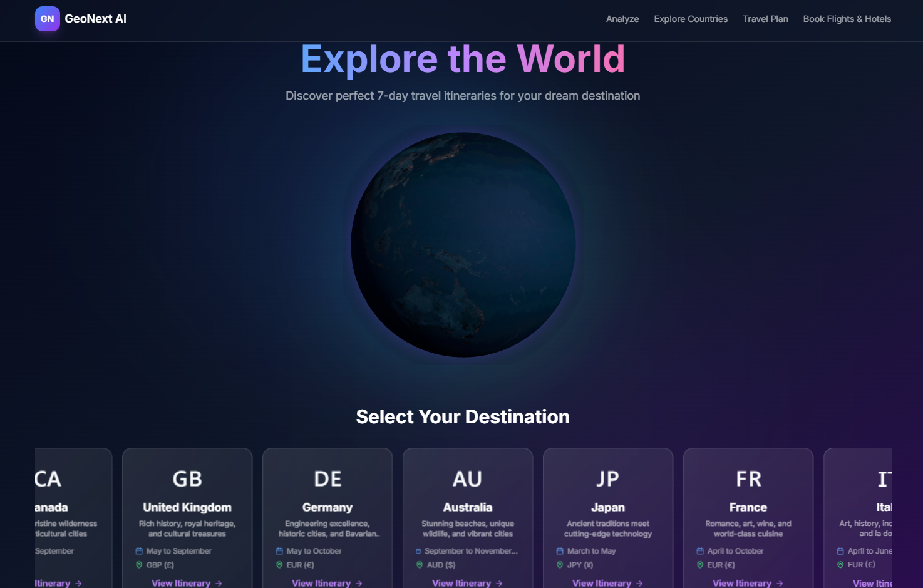Click the GN logo icon
The width and height of the screenshot is (923, 588).
(48, 19)
